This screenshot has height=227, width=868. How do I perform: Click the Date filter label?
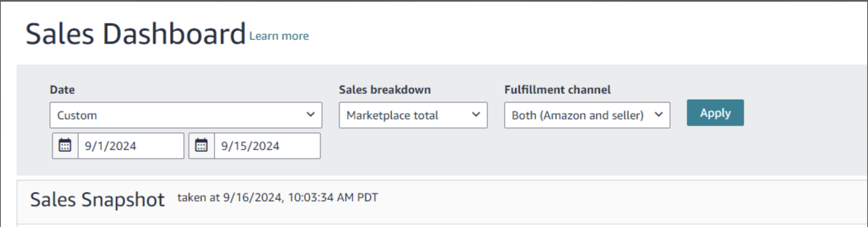pyautogui.click(x=62, y=90)
